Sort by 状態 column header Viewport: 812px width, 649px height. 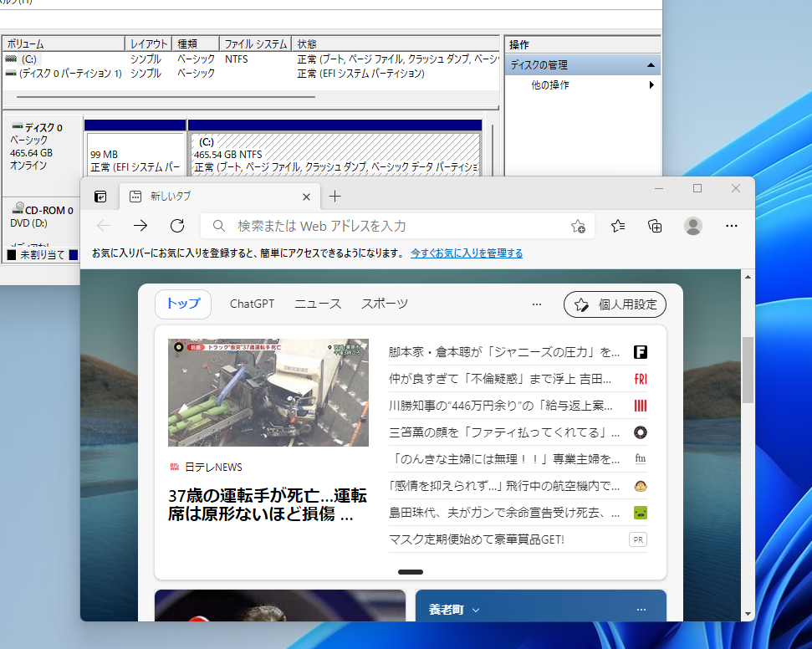point(395,44)
